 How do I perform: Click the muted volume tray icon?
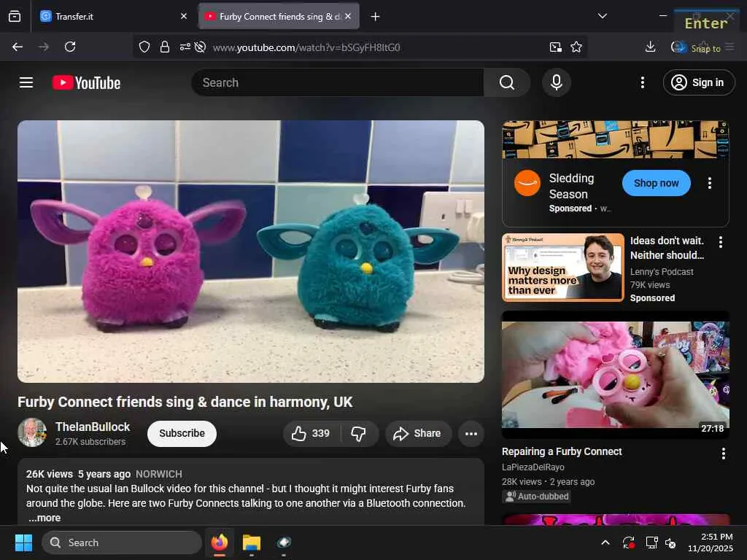[671, 542]
